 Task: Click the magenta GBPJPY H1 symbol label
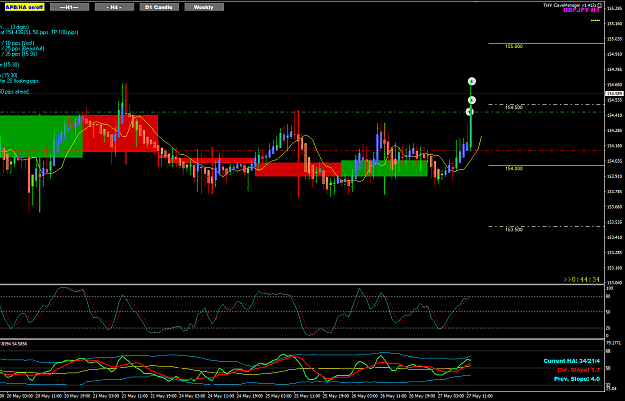[581, 10]
